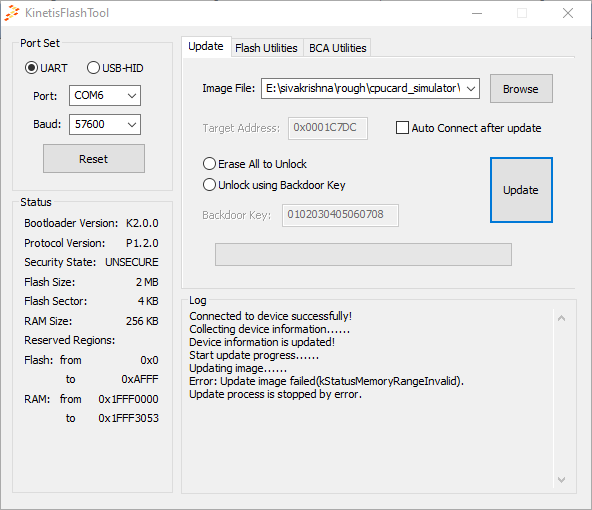The width and height of the screenshot is (592, 510).
Task: Click 'Collecting device information......' log line
Action: point(269,329)
